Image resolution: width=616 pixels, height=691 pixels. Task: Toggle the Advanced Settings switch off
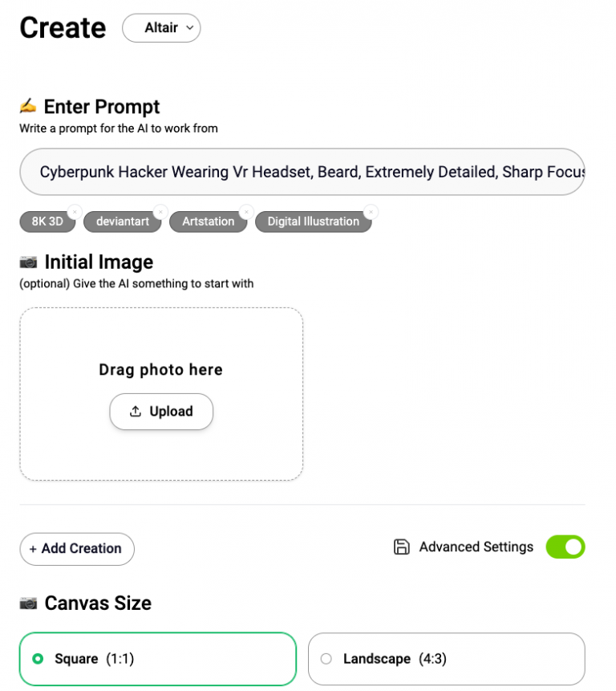pos(565,547)
